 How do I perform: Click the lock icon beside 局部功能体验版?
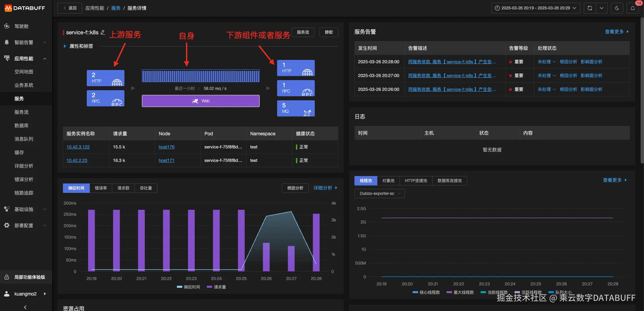pyautogui.click(x=7, y=277)
